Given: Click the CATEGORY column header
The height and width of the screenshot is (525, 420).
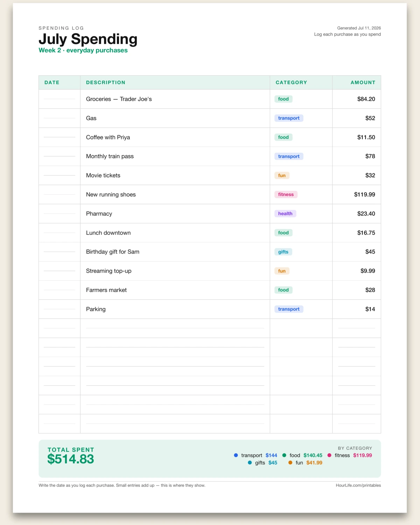Looking at the screenshot, I should pyautogui.click(x=291, y=83).
